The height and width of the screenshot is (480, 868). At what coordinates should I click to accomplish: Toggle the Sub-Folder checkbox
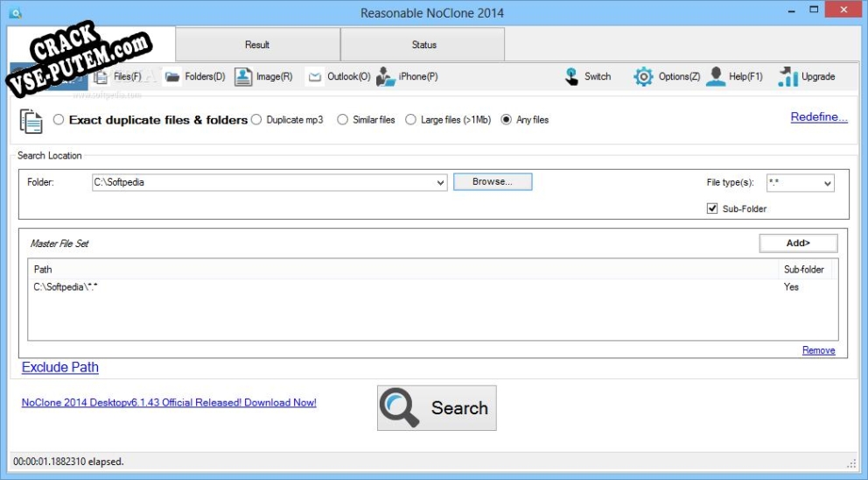pos(712,208)
